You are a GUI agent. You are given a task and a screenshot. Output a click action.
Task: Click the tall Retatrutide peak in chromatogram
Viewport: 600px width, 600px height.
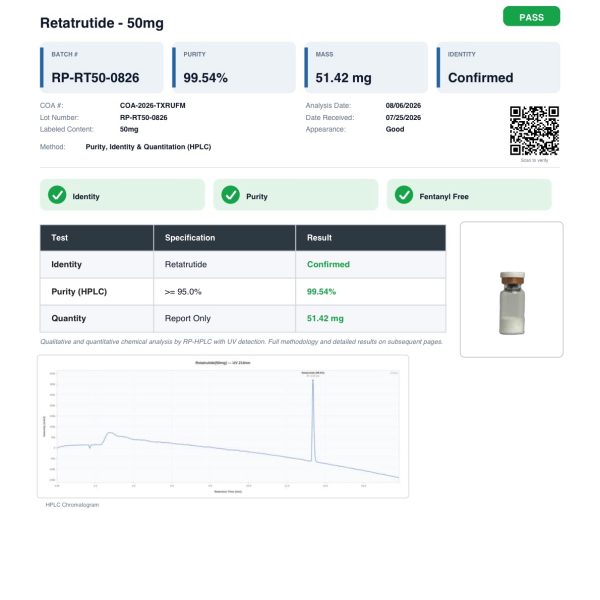pos(313,420)
